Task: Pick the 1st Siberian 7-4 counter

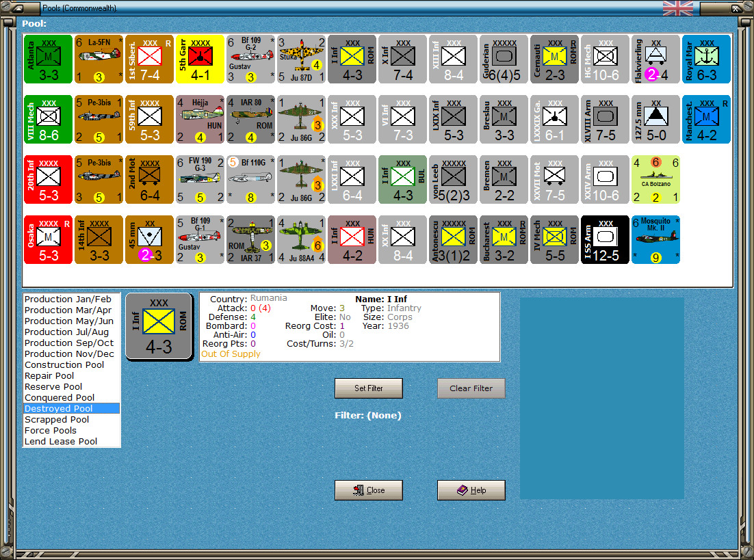Action: pyautogui.click(x=149, y=59)
